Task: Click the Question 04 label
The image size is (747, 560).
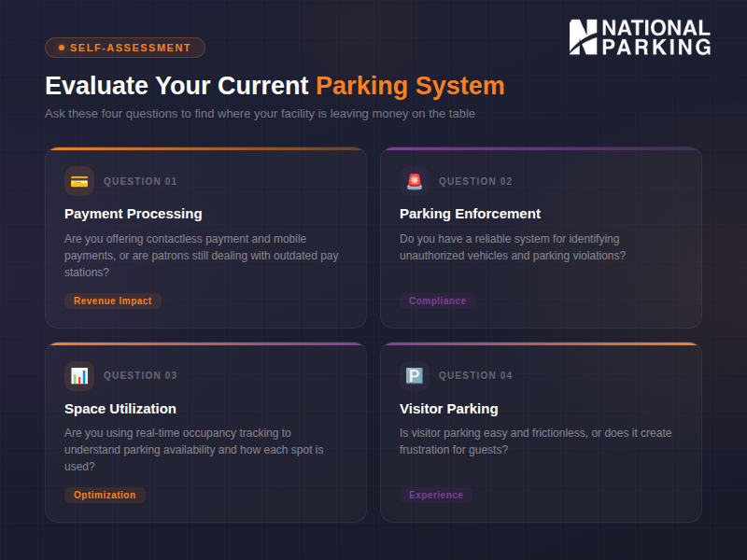Action: tap(475, 375)
